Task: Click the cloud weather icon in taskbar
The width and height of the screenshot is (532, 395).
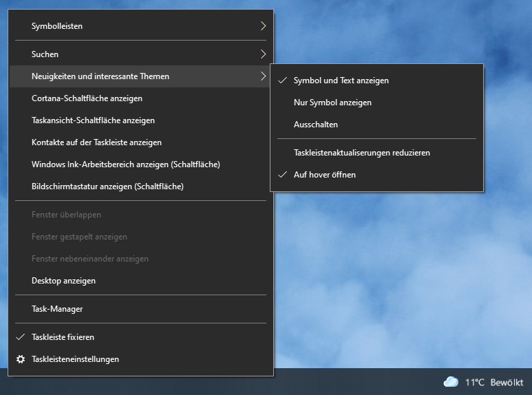Action: point(451,382)
